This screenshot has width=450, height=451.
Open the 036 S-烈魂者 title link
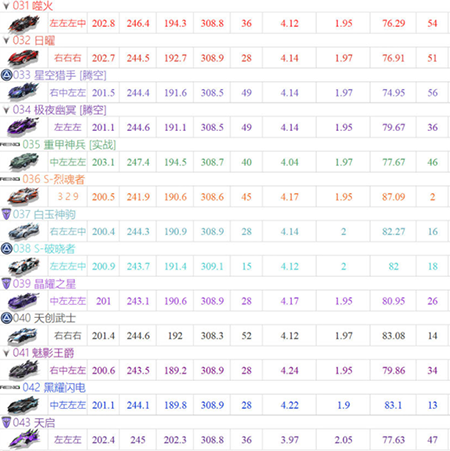[54, 179]
